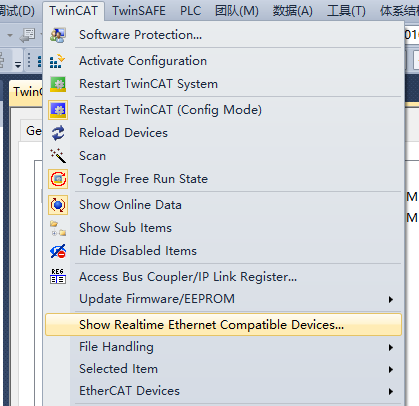Expand the Update Firmware/EEPROM submenu arrow

[391, 299]
